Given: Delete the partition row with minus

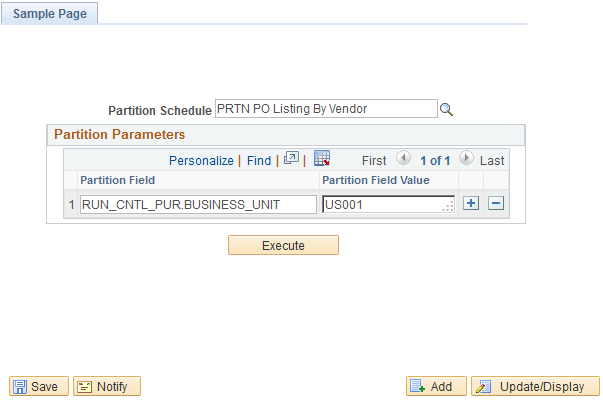Looking at the screenshot, I should [x=496, y=203].
